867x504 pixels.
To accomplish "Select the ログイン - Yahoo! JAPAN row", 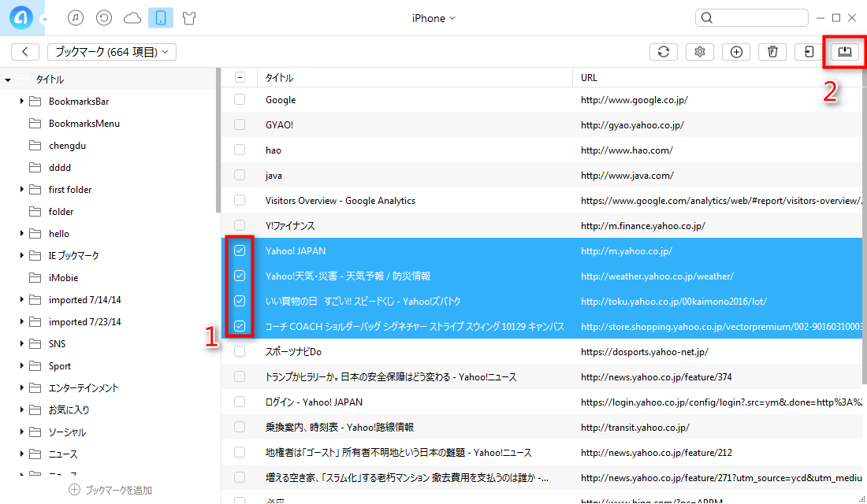I will click(542, 402).
